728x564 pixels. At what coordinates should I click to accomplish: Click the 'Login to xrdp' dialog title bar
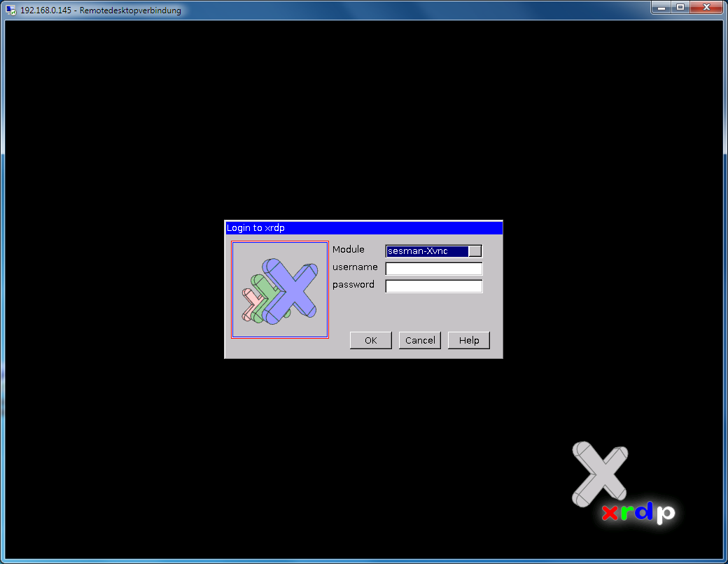363,228
